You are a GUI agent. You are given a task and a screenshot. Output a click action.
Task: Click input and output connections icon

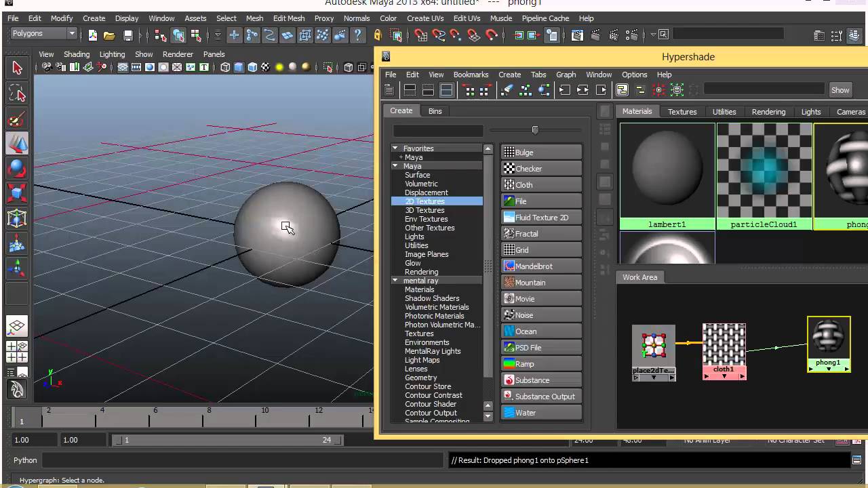tap(583, 90)
